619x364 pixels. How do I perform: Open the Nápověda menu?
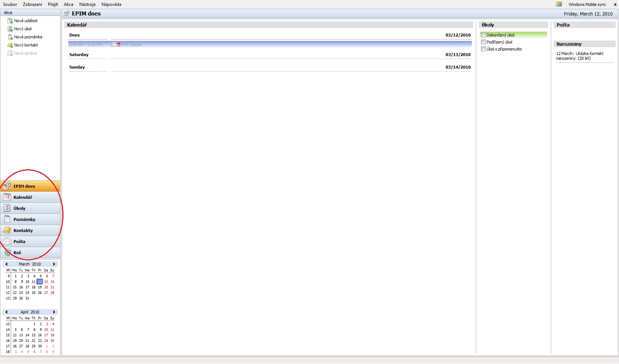point(111,4)
